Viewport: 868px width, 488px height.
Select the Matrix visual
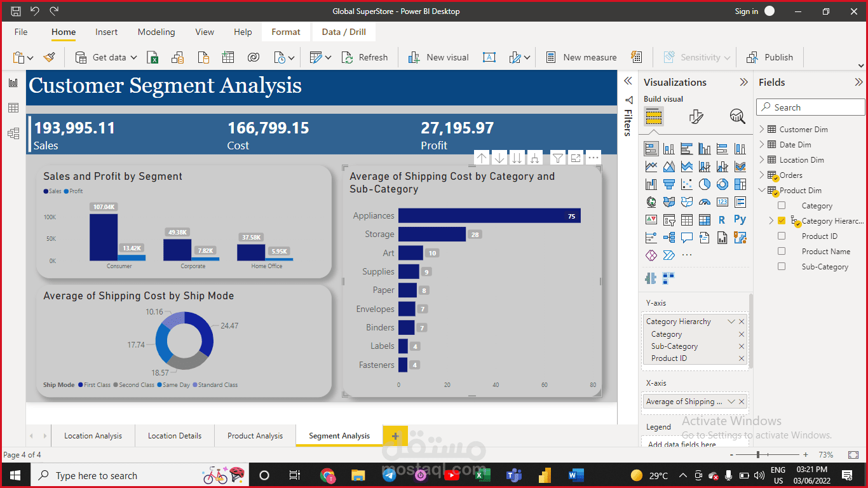(x=705, y=220)
